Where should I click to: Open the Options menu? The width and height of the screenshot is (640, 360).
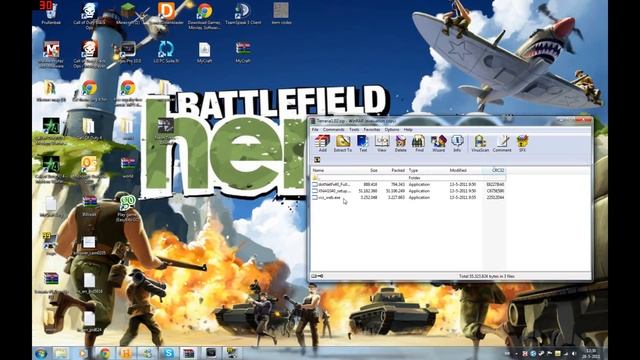(x=392, y=129)
